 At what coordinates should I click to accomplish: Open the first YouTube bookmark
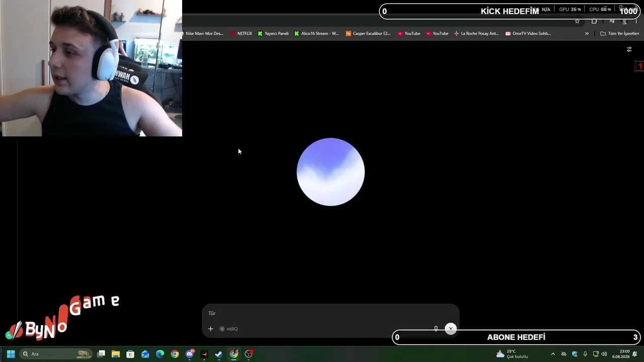tap(409, 34)
